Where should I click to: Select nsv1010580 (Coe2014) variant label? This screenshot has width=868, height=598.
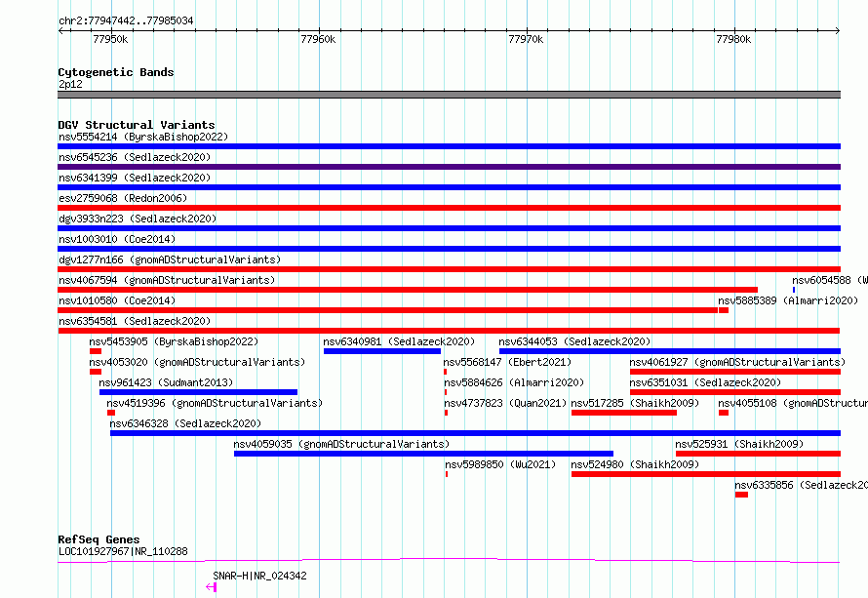point(117,300)
